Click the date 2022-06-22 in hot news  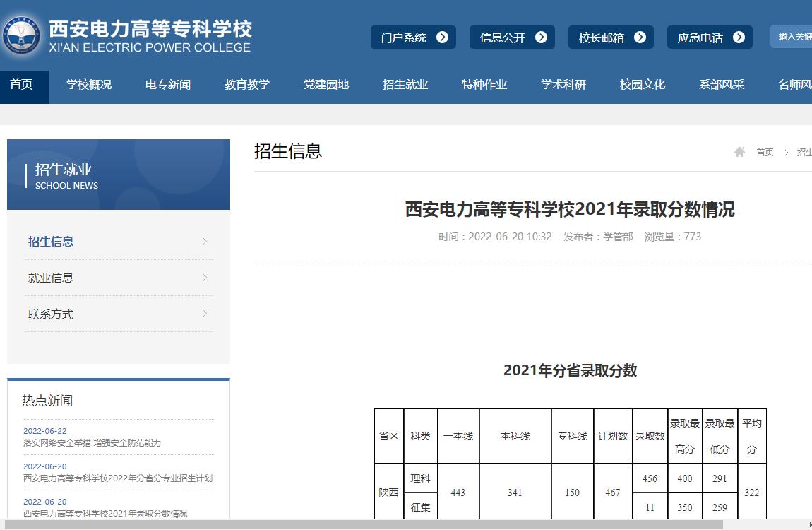pyautogui.click(x=45, y=431)
